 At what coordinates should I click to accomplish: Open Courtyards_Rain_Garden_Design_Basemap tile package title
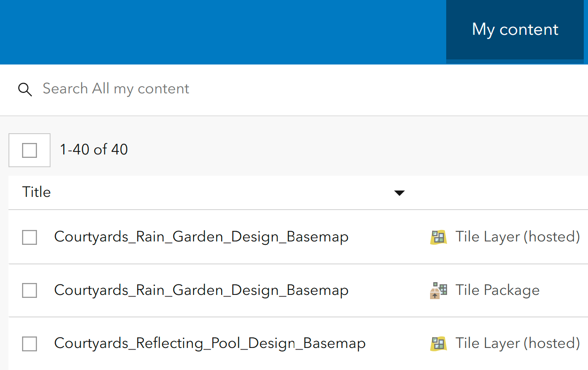point(201,290)
